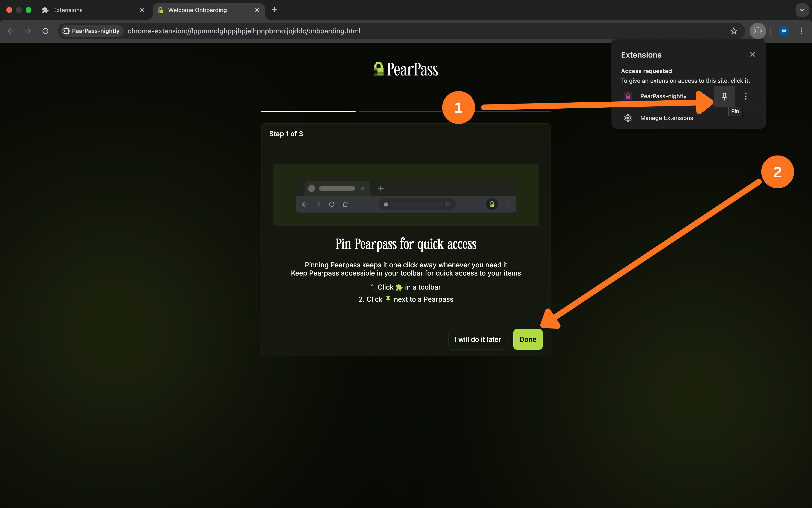Click 'Pin Pearpass for quick access' heading
The width and height of the screenshot is (812, 508).
tap(406, 244)
